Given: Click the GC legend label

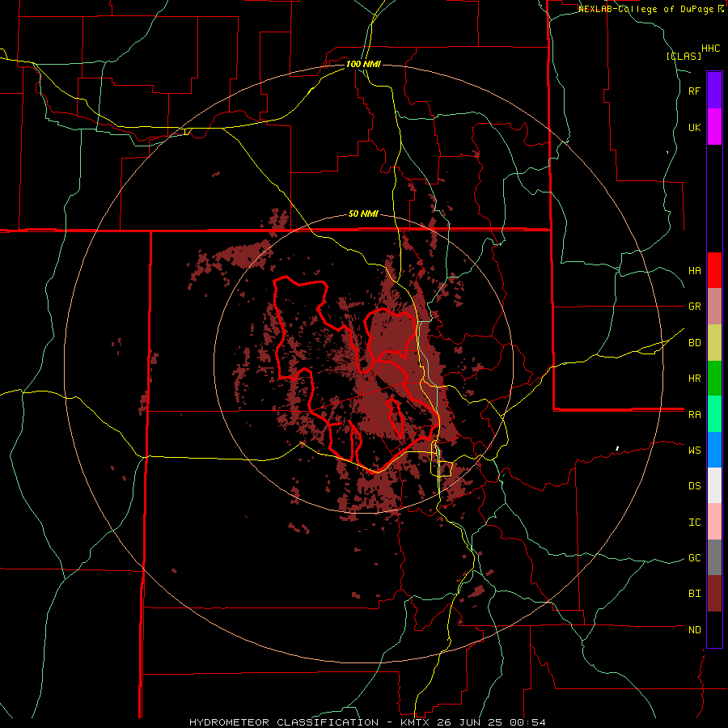Looking at the screenshot, I should (694, 558).
